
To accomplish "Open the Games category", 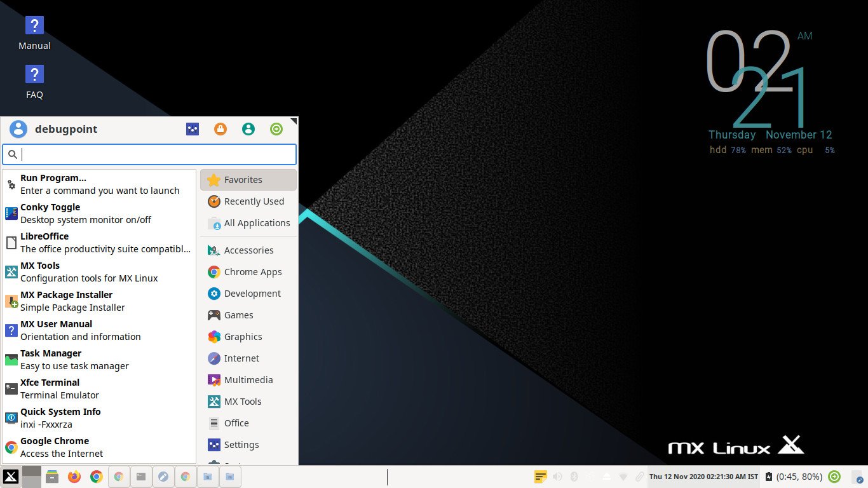I will tap(248, 315).
